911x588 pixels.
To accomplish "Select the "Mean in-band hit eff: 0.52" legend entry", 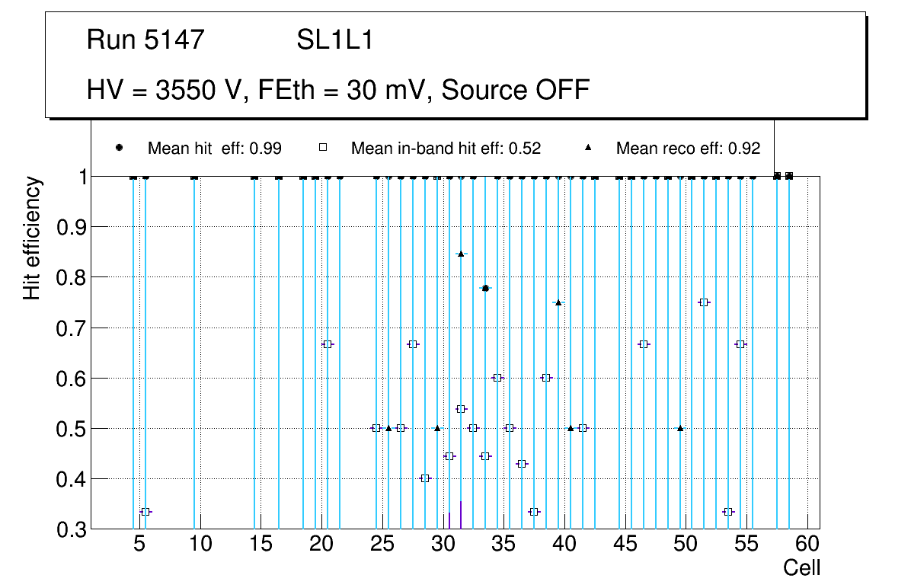I will click(446, 149).
